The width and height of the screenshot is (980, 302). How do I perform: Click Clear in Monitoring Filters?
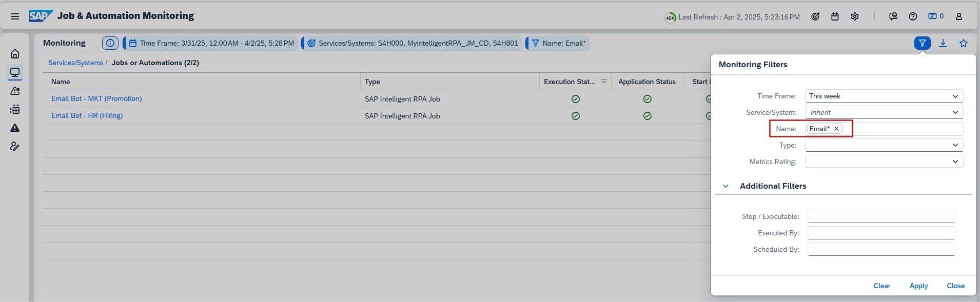(881, 286)
